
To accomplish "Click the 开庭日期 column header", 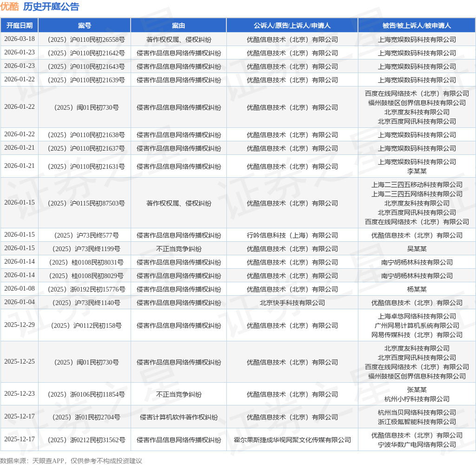I will 20,26.
